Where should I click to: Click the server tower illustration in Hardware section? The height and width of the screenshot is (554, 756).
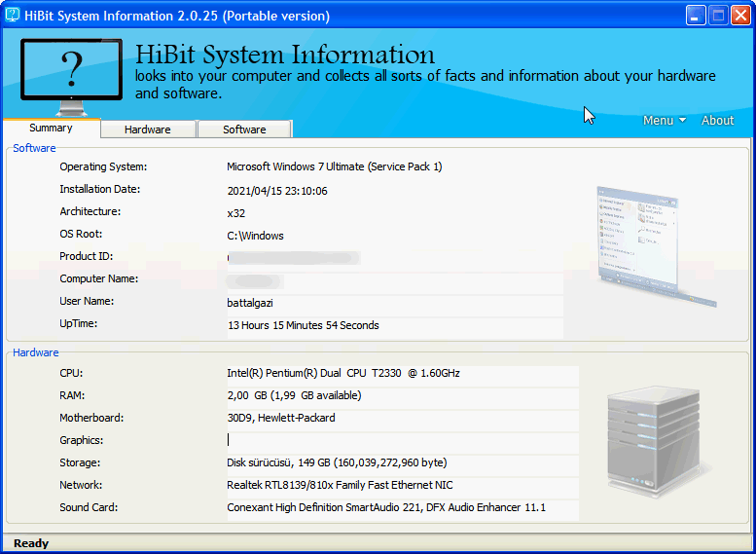659,442
